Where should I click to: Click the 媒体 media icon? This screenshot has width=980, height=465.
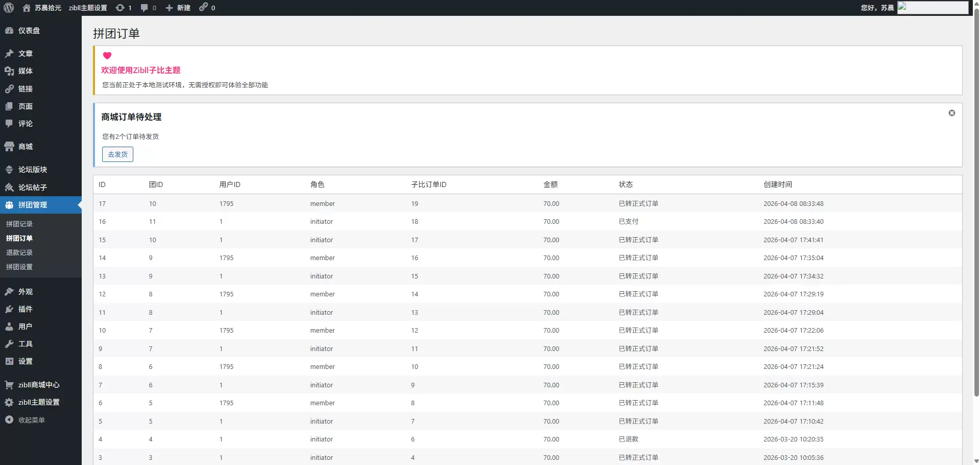[9, 71]
